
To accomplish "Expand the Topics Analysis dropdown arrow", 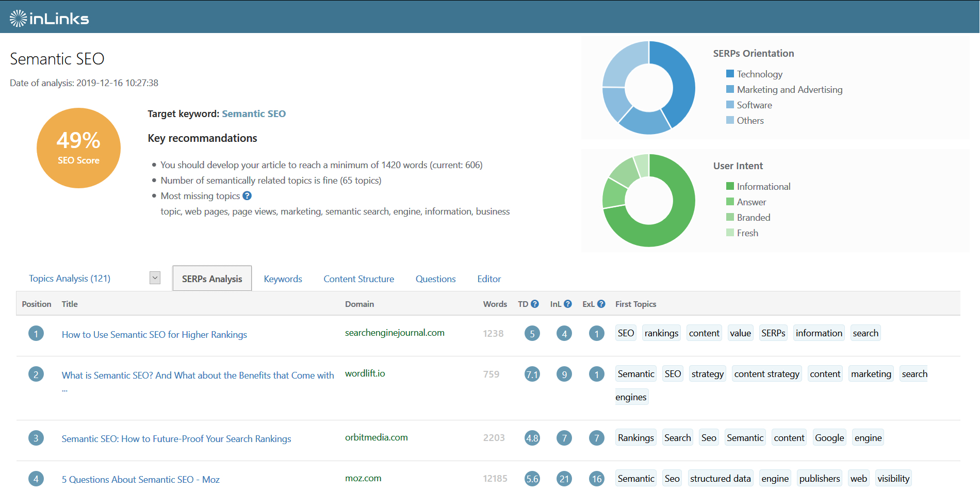I will click(155, 278).
